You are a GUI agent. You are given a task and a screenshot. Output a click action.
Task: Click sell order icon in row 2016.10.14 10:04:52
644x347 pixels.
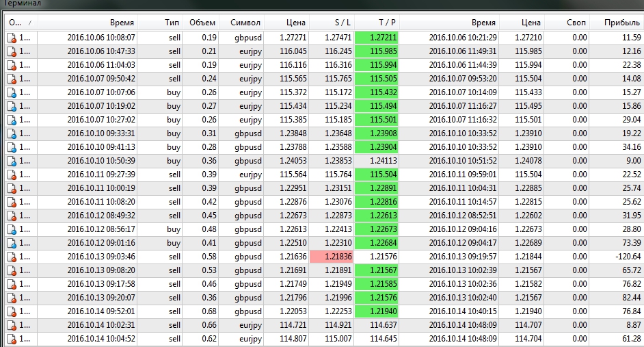(11, 339)
